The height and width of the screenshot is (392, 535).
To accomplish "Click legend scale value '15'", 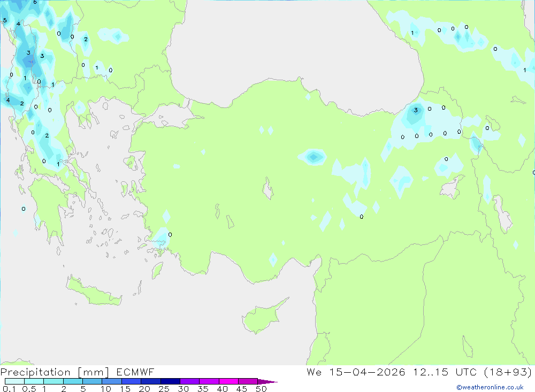I will click(125, 389).
